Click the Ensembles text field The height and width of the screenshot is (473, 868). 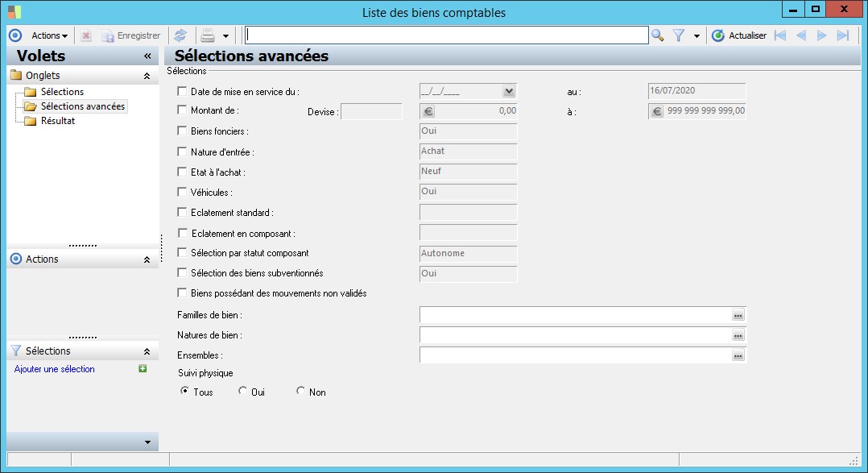coord(575,355)
